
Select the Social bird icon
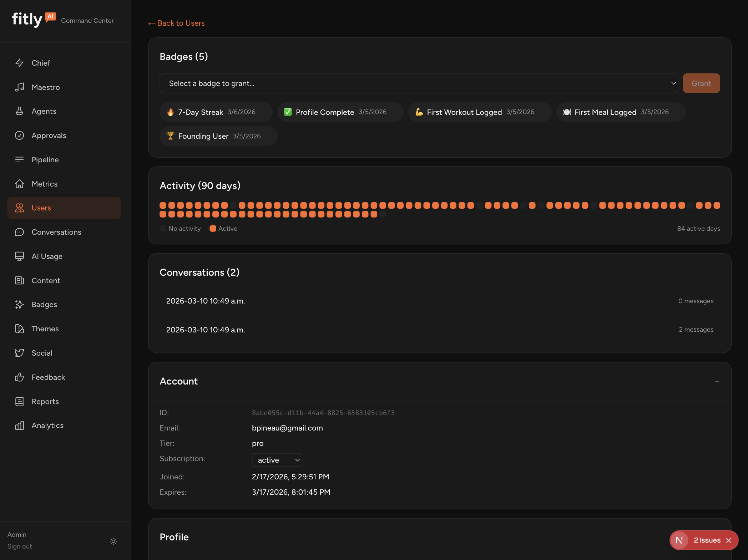(20, 353)
